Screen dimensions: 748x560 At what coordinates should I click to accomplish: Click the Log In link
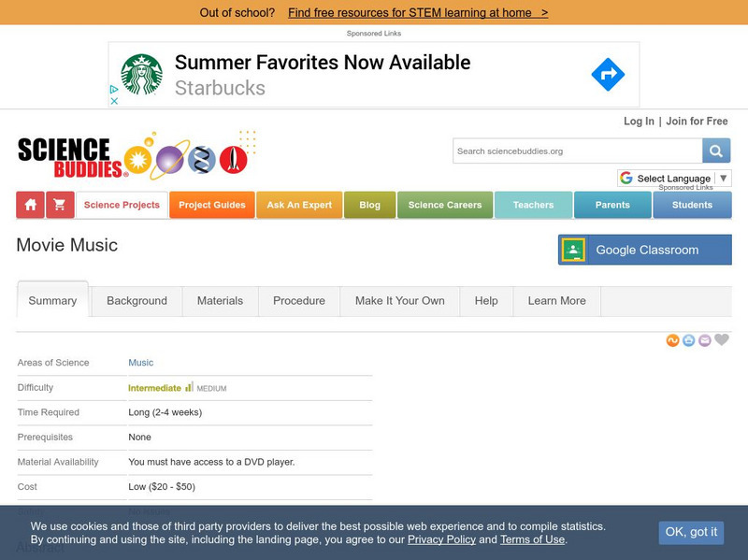pyautogui.click(x=639, y=122)
